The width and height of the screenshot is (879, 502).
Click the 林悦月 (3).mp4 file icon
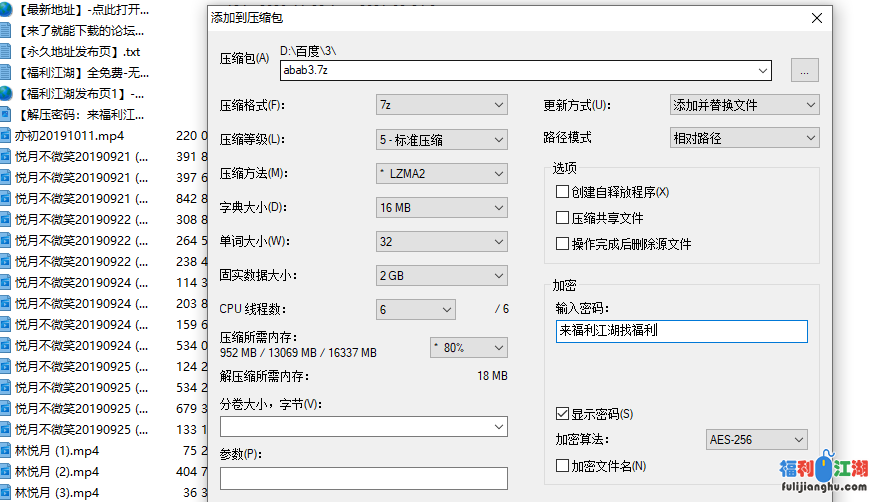pos(6,492)
